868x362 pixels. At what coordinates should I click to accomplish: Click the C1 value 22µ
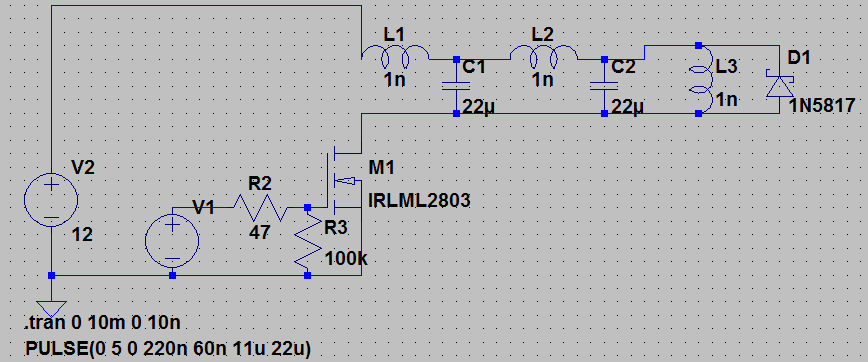[478, 106]
